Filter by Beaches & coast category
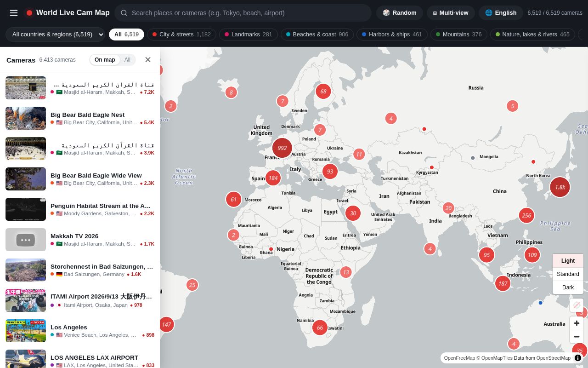 click(x=317, y=34)
